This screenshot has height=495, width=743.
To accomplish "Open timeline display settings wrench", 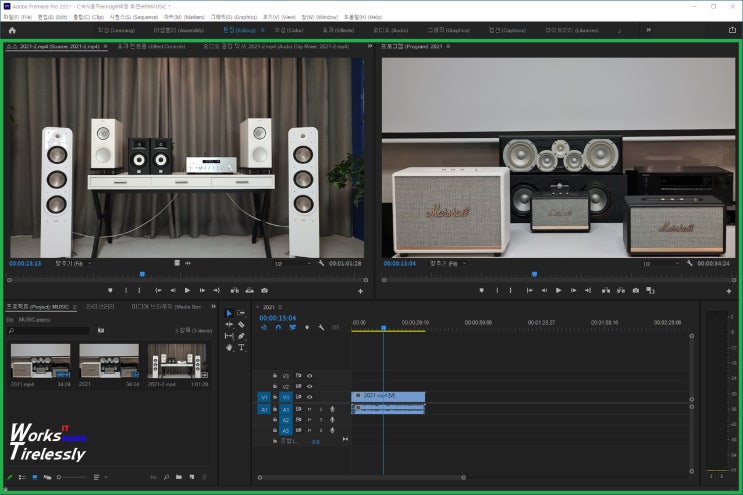I will (321, 327).
